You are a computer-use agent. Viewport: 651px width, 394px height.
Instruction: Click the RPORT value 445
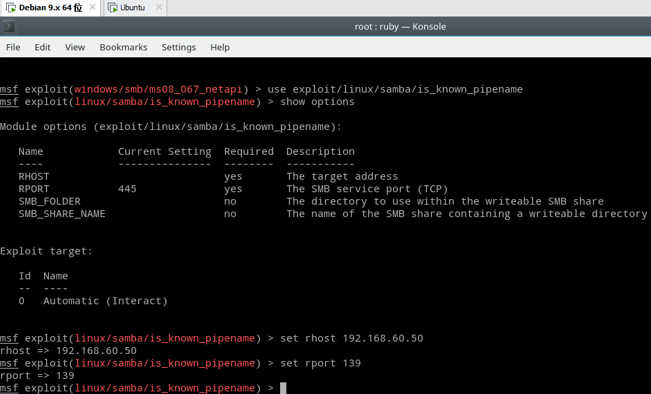point(127,189)
